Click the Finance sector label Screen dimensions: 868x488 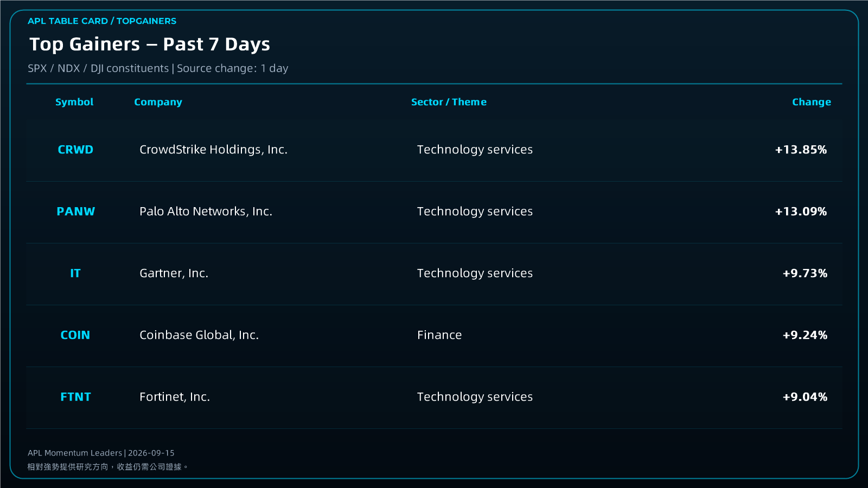[x=439, y=335]
